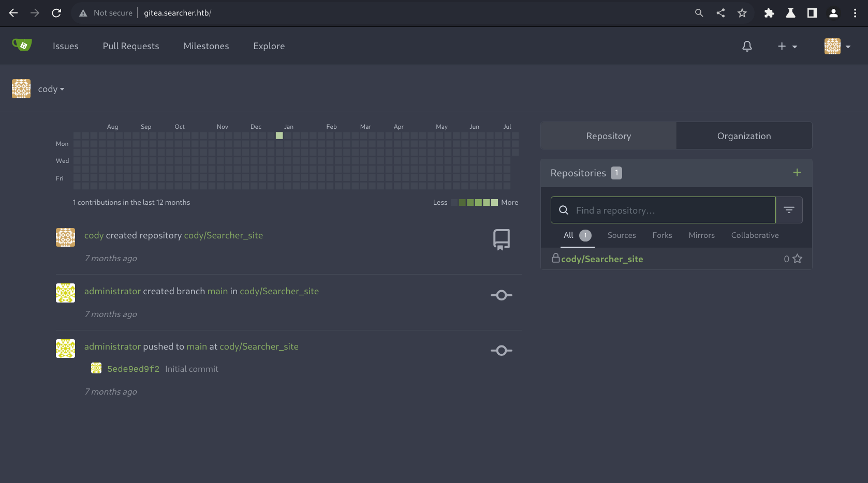Click the browser share icon

720,13
